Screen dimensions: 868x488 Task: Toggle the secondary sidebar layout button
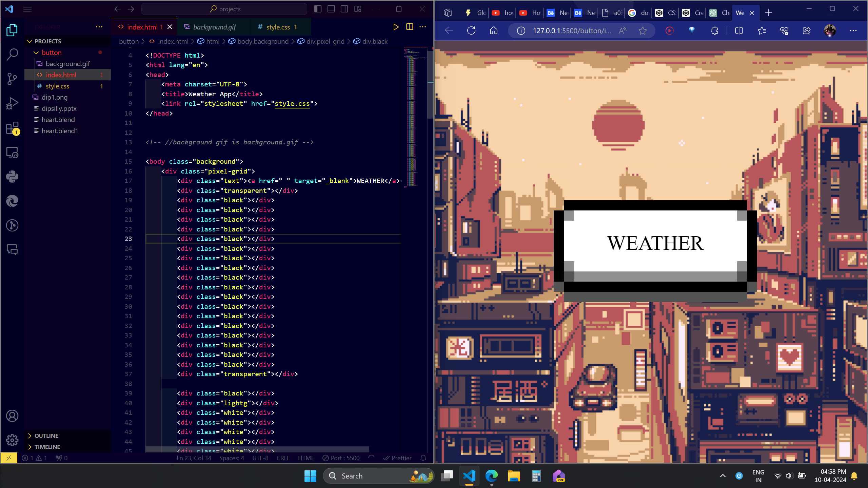[x=344, y=9]
